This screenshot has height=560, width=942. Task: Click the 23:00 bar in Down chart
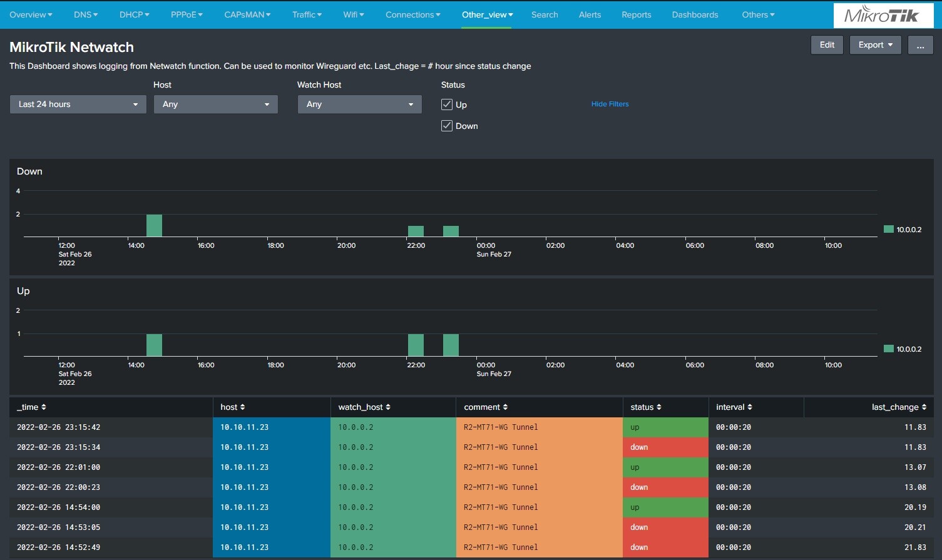pos(451,232)
